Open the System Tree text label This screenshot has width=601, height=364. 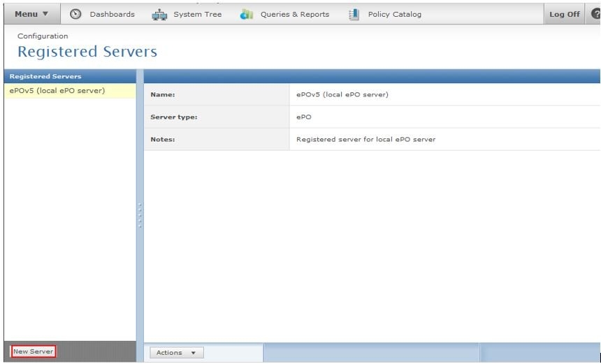198,15
